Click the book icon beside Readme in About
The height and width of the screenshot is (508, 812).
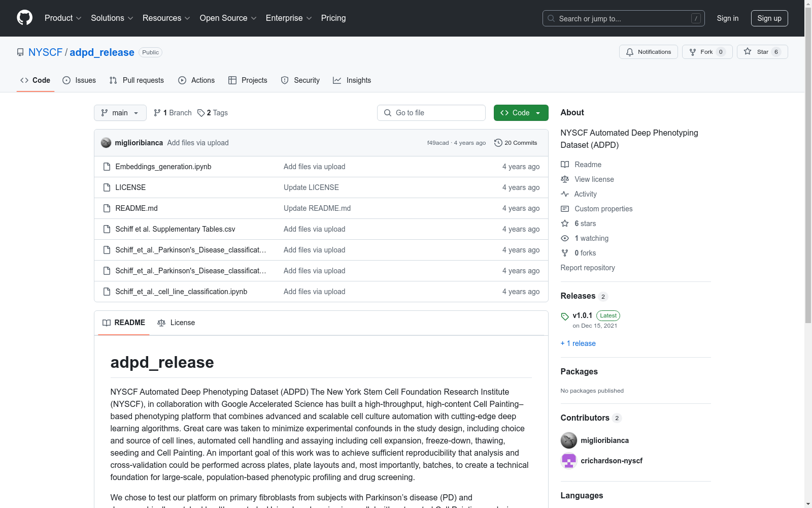(565, 165)
